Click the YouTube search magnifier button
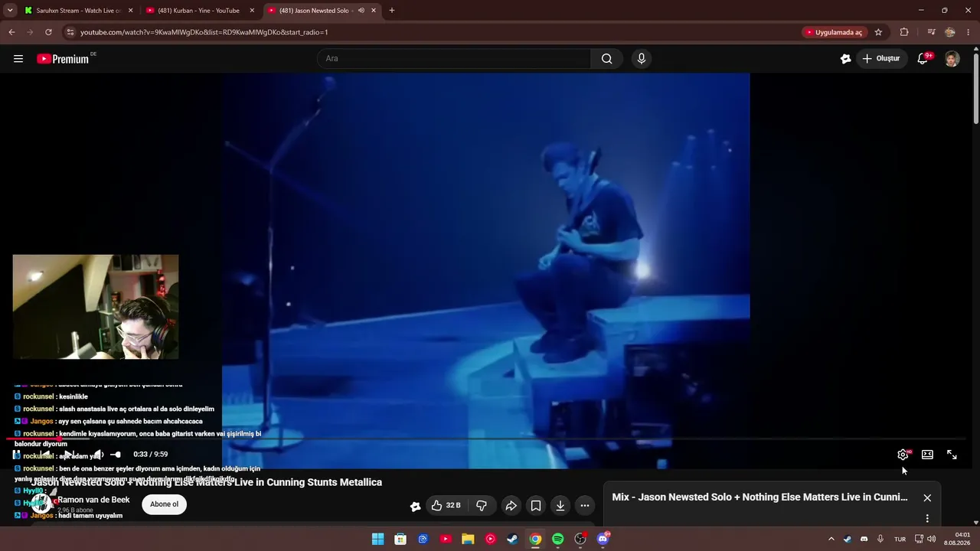The image size is (980, 551). [x=606, y=59]
